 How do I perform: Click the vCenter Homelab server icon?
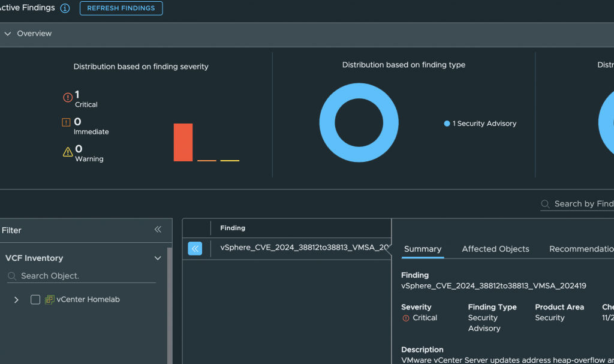49,300
